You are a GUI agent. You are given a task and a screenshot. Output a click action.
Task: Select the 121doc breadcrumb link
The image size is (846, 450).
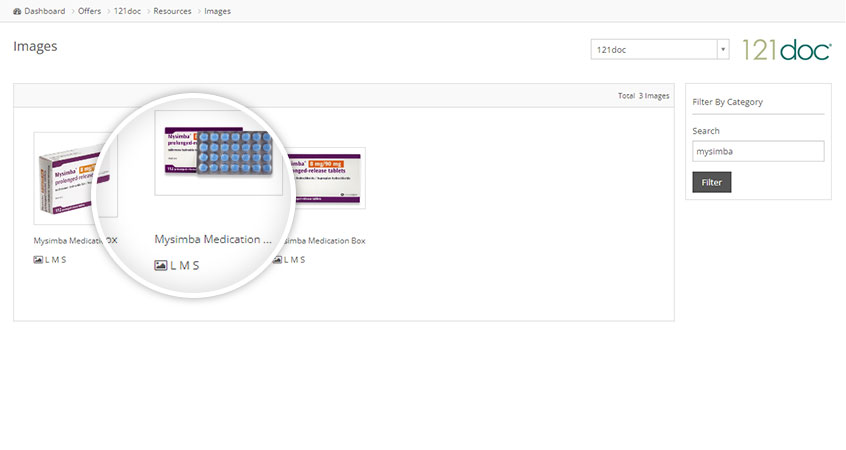pyautogui.click(x=127, y=11)
